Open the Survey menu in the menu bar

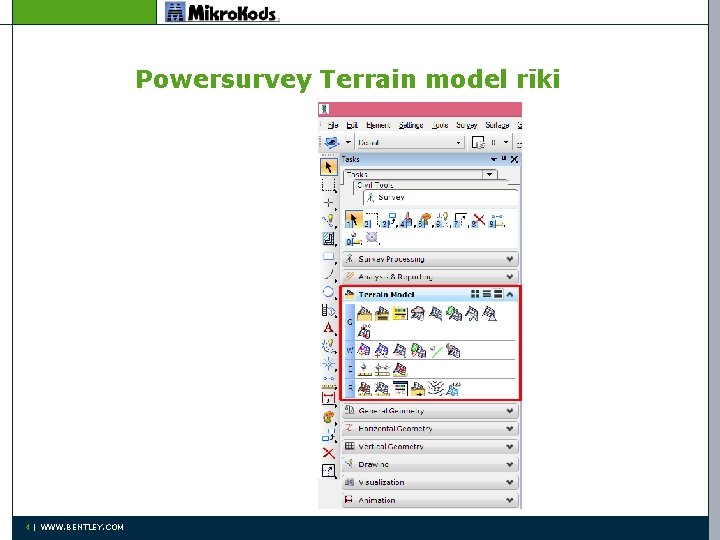[467, 125]
